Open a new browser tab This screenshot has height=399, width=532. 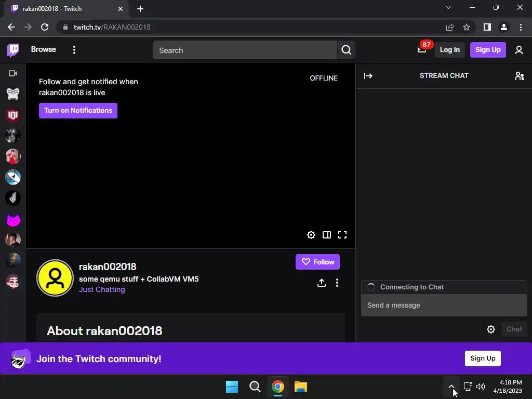[140, 9]
